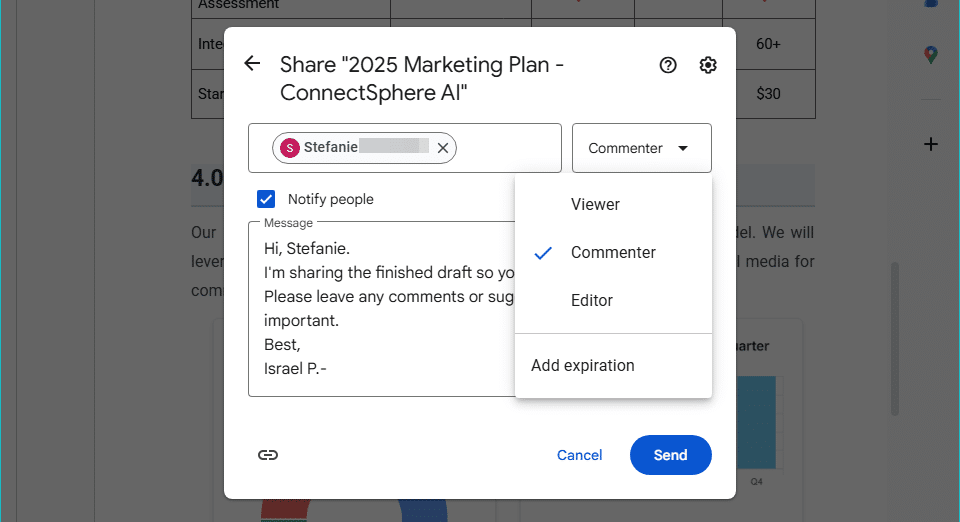This screenshot has height=522, width=960.
Task: Click the recipients input field
Action: [405, 148]
